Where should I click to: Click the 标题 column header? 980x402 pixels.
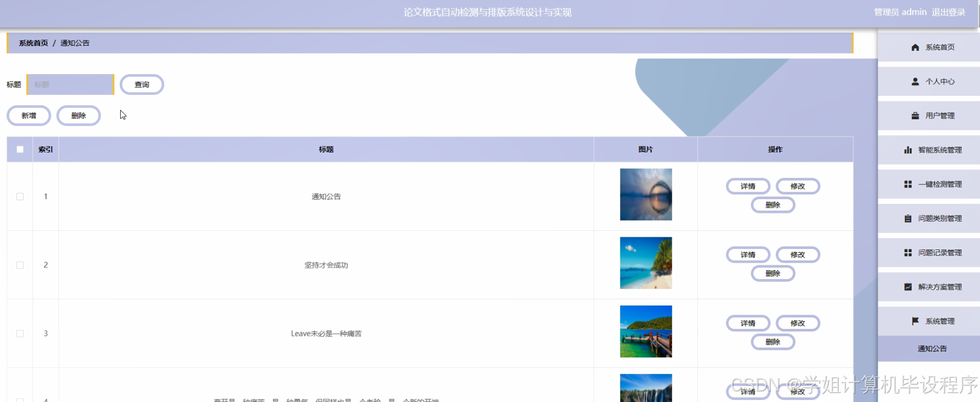[326, 149]
